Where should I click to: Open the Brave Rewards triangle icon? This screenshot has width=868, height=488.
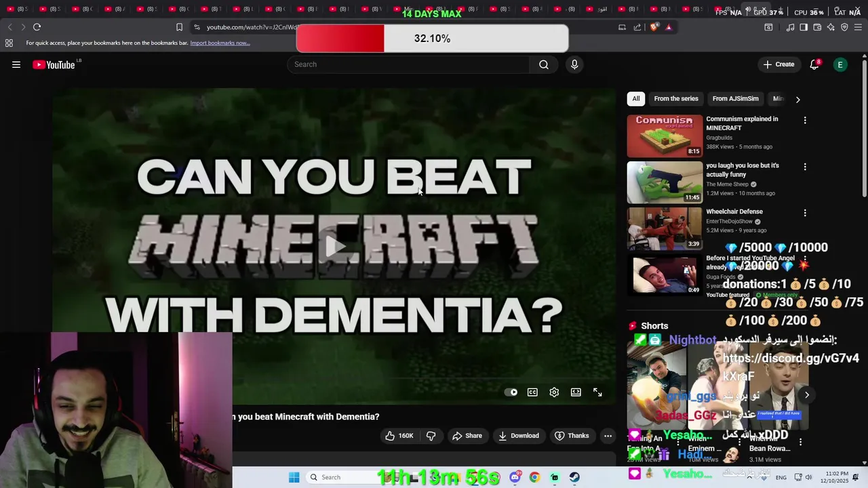point(669,27)
